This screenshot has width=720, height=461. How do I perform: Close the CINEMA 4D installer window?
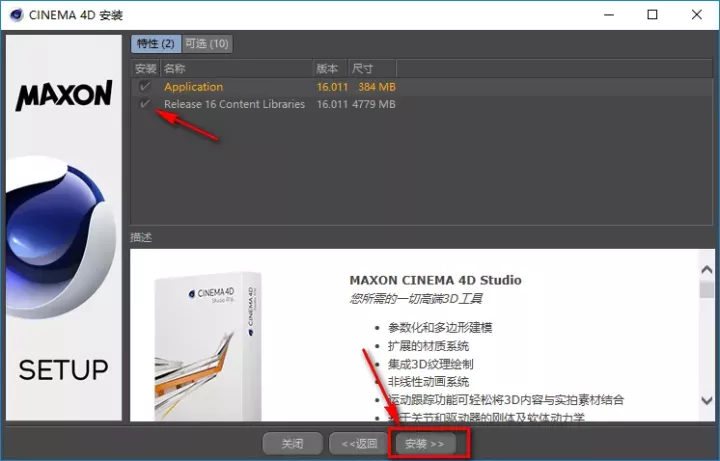pyautogui.click(x=697, y=15)
